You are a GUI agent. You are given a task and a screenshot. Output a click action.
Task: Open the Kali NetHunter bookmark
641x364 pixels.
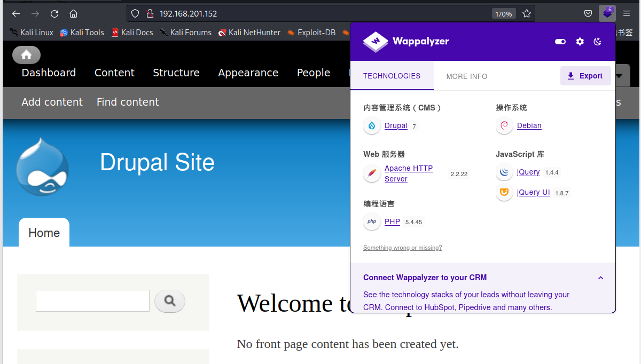point(249,33)
